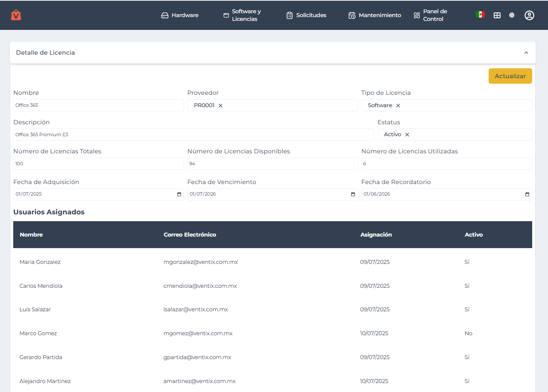Collapse the Detalle de Licencia panel
This screenshot has width=548, height=392.
point(526,53)
